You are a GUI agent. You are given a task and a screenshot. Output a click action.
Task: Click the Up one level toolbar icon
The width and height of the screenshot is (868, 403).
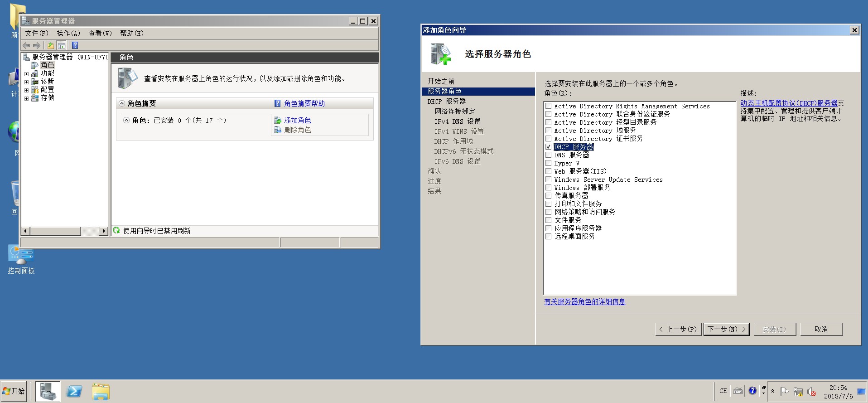point(51,45)
